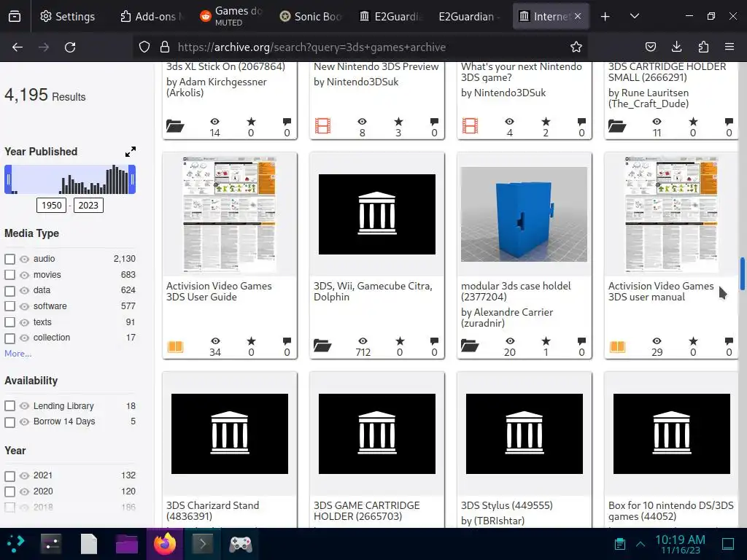
Task: Open the extensions puzzle icon
Action: coord(703,47)
